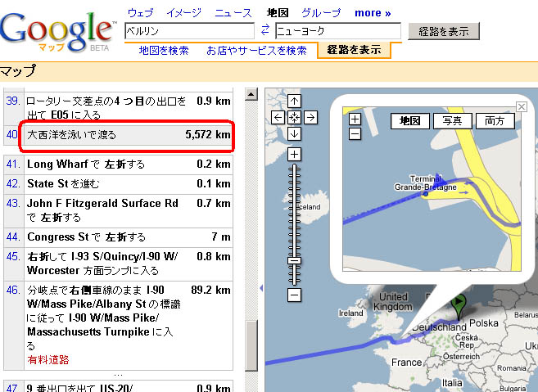
Task: Click the 経路を表示 grey button
Action: [x=444, y=32]
